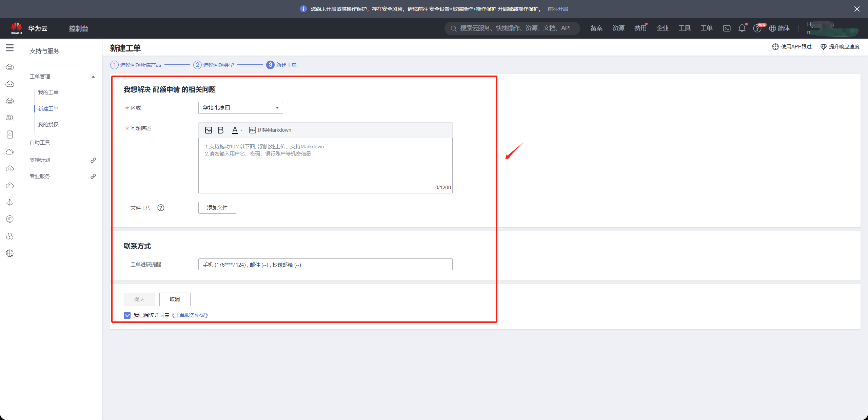Click the 切换Markdown switch icon
Viewport: 868px width, 420px height.
coord(252,130)
